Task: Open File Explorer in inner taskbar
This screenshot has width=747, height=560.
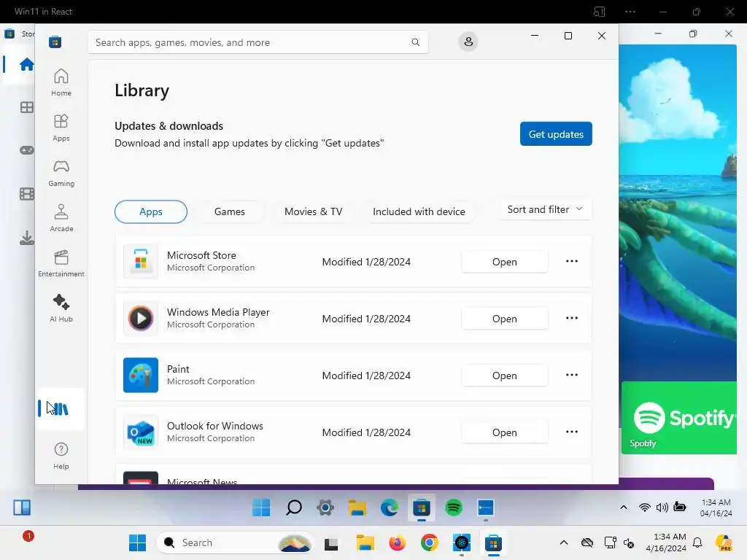Action: 357,508
